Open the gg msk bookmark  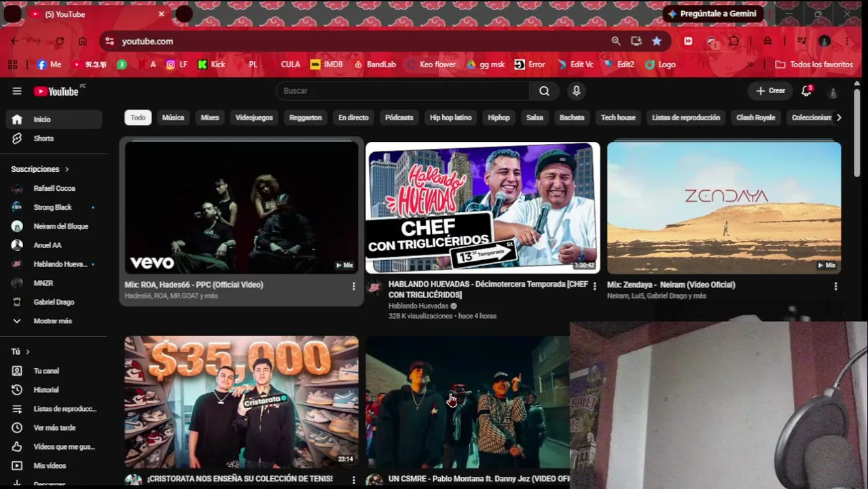pos(486,65)
